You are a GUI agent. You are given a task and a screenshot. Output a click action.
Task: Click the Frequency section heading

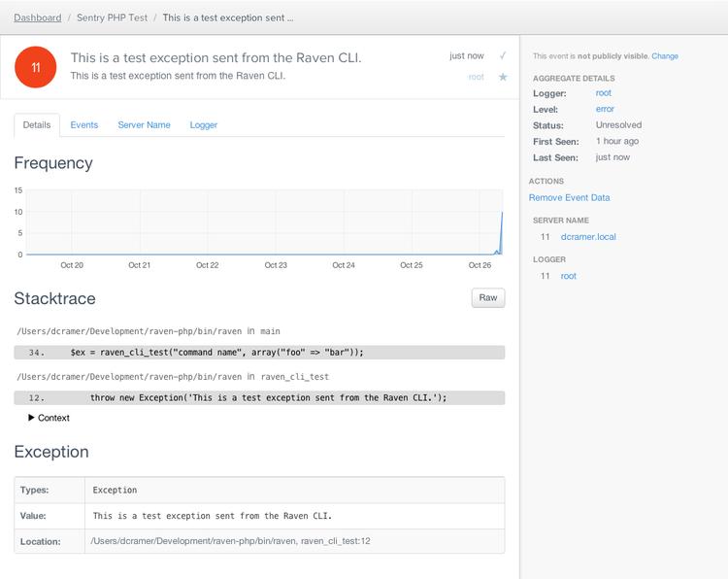[53, 163]
